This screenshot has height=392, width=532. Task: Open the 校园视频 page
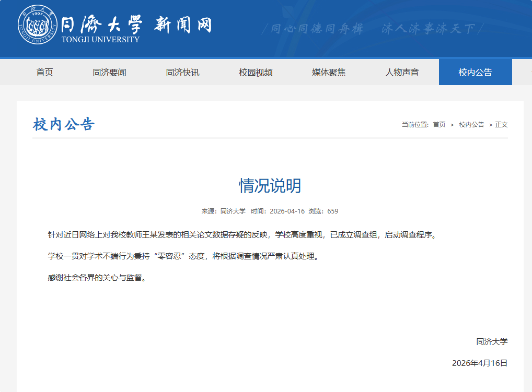point(255,72)
